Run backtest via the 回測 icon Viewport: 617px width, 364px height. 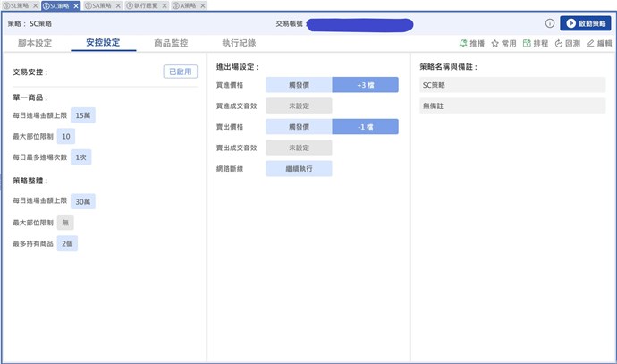(x=568, y=43)
